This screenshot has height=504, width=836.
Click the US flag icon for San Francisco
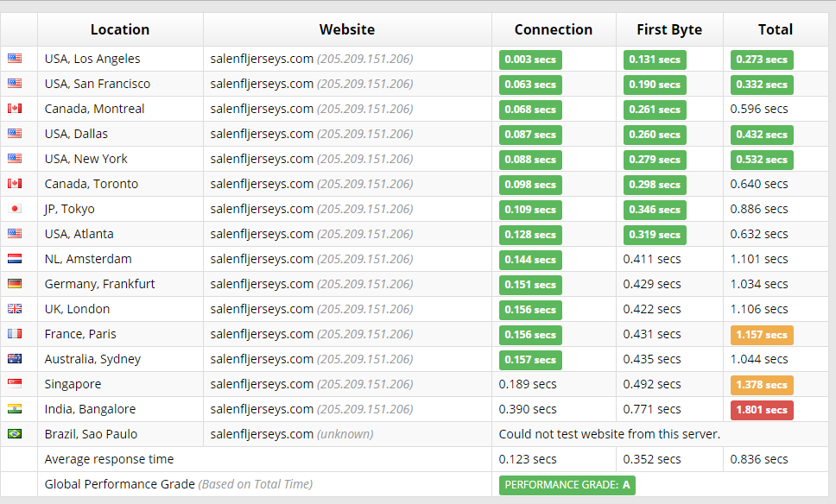click(15, 83)
